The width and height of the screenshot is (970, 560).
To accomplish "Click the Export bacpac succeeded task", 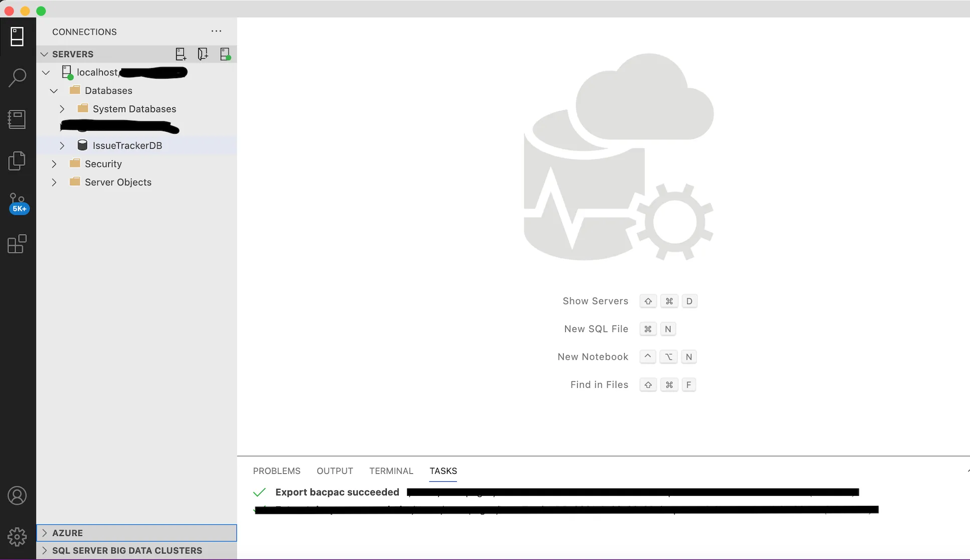I will click(x=337, y=492).
